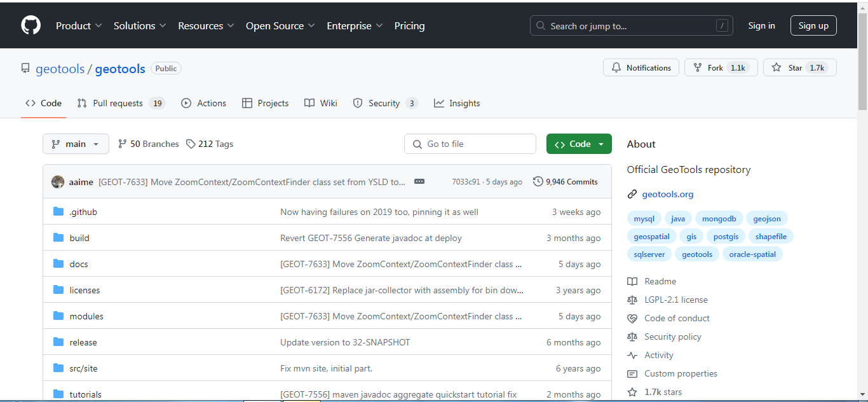Expand commit message ellipsis button

pos(419,182)
